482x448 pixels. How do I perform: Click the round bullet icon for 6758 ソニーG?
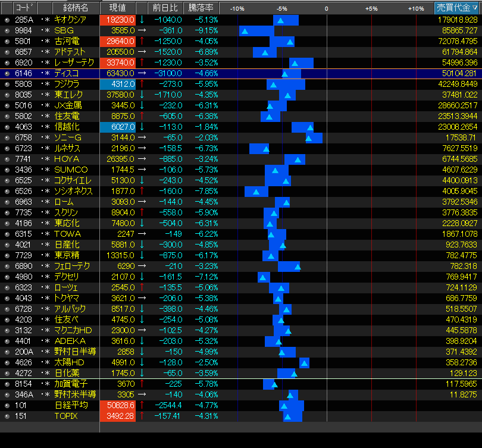(7, 138)
